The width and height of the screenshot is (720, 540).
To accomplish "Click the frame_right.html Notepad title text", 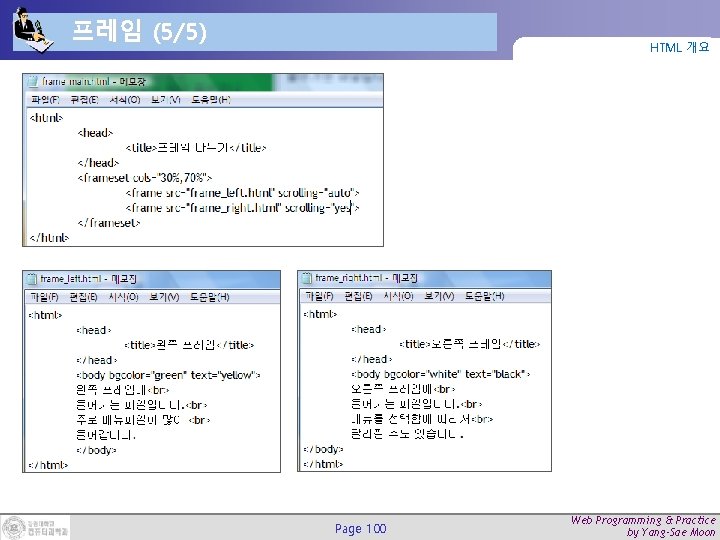I will (366, 278).
